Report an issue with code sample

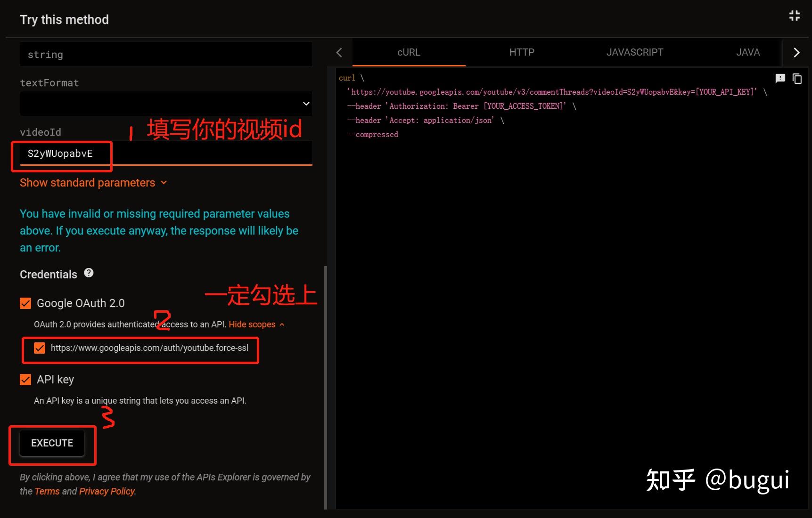point(780,78)
